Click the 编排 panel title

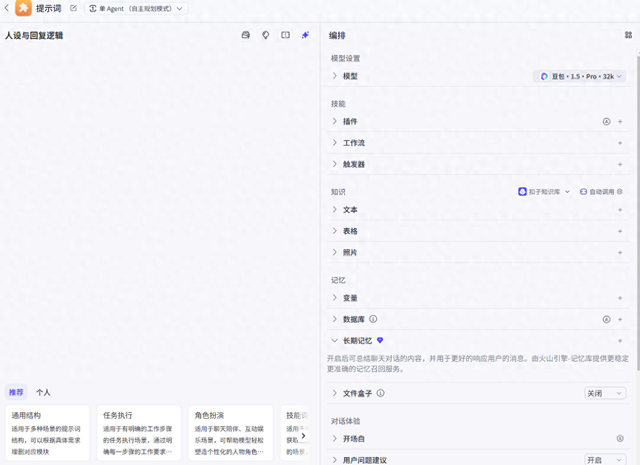tap(337, 36)
